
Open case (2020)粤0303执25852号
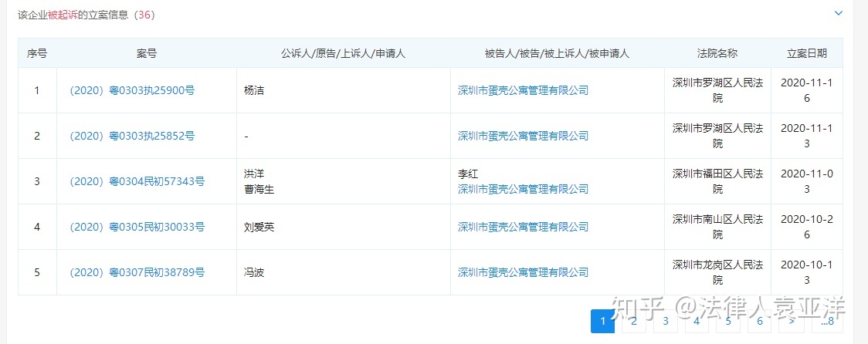(132, 136)
